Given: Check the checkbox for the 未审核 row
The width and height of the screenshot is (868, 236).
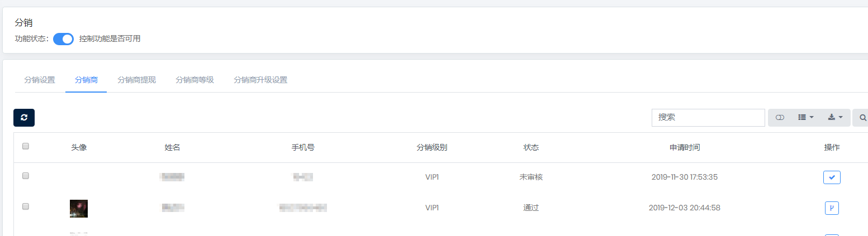Looking at the screenshot, I should click(25, 176).
